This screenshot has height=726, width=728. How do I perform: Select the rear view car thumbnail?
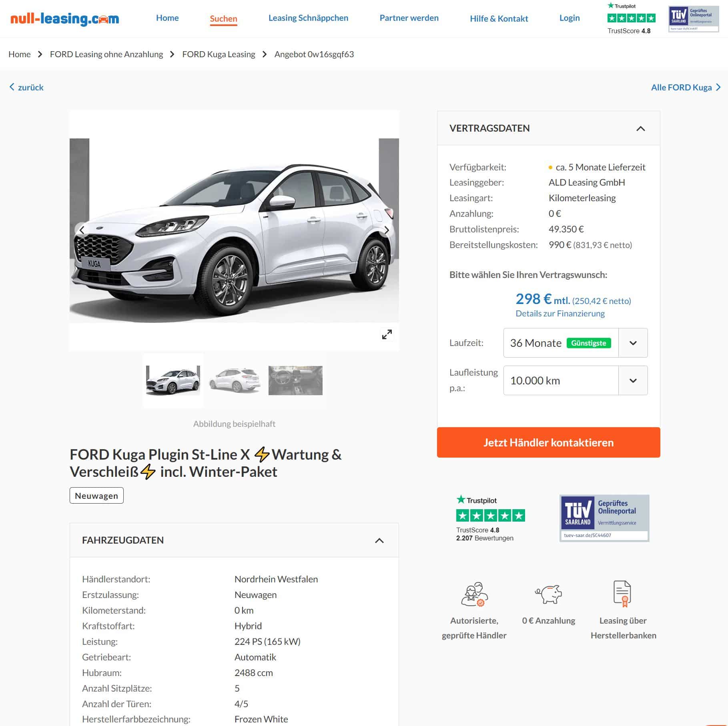(x=234, y=380)
